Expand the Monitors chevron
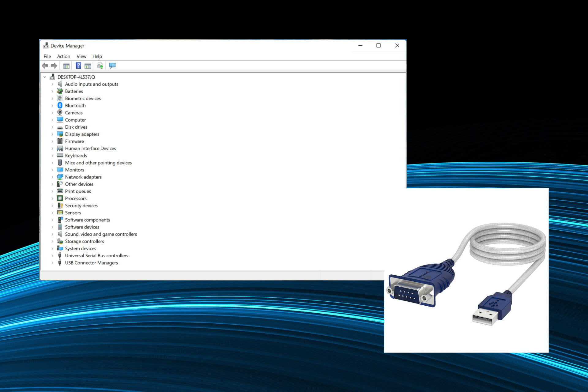 point(52,170)
